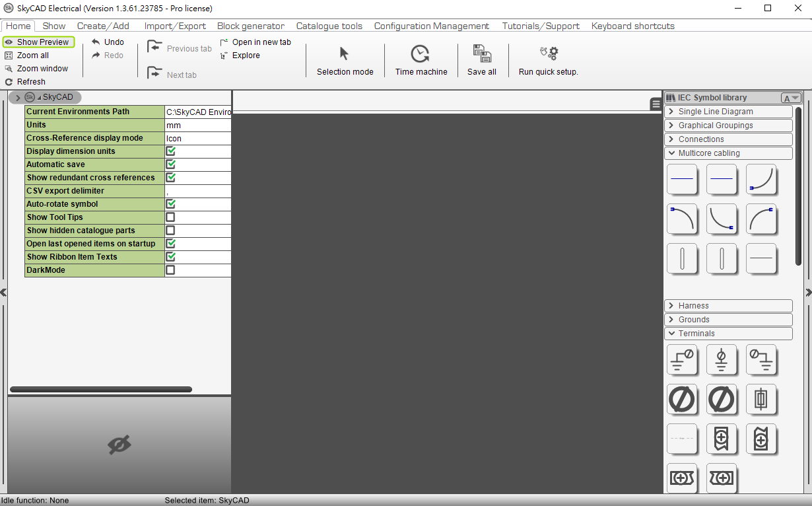Open the Catalogue tools tab
The width and height of the screenshot is (812, 506).
[x=329, y=26]
